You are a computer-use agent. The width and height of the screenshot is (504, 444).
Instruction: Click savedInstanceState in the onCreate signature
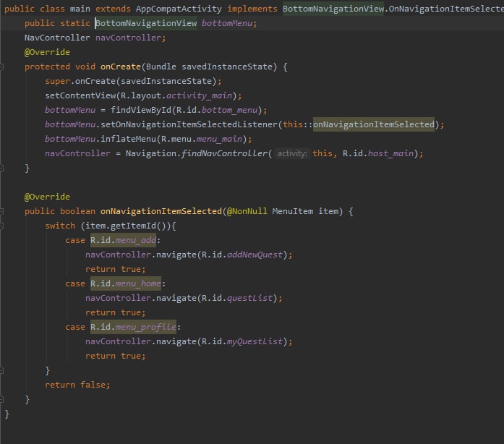click(x=227, y=67)
